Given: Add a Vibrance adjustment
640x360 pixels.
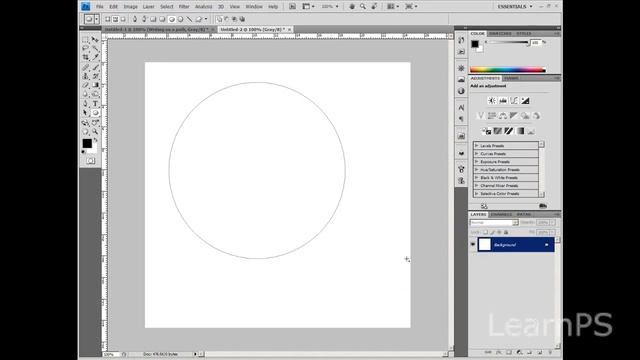Looking at the screenshot, I should [481, 116].
